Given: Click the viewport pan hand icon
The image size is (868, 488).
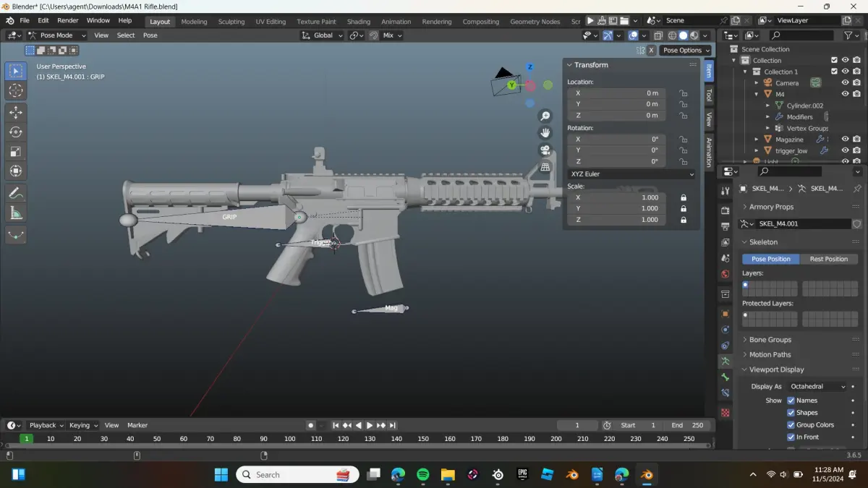Looking at the screenshot, I should [545, 132].
